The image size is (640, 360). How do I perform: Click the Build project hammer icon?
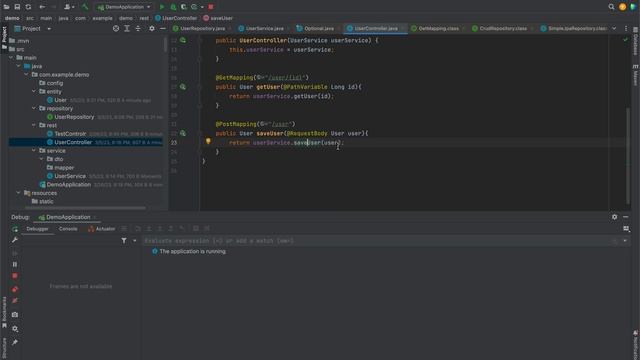coord(85,7)
